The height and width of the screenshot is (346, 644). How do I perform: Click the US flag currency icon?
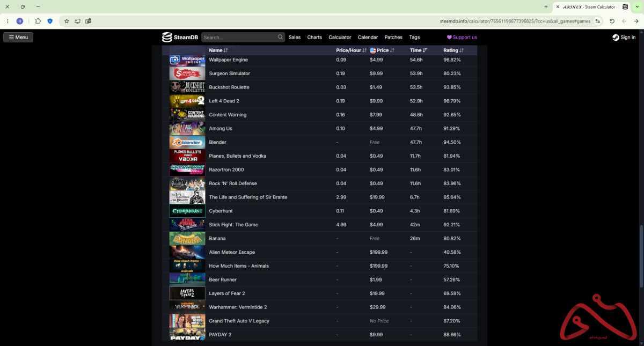point(373,50)
